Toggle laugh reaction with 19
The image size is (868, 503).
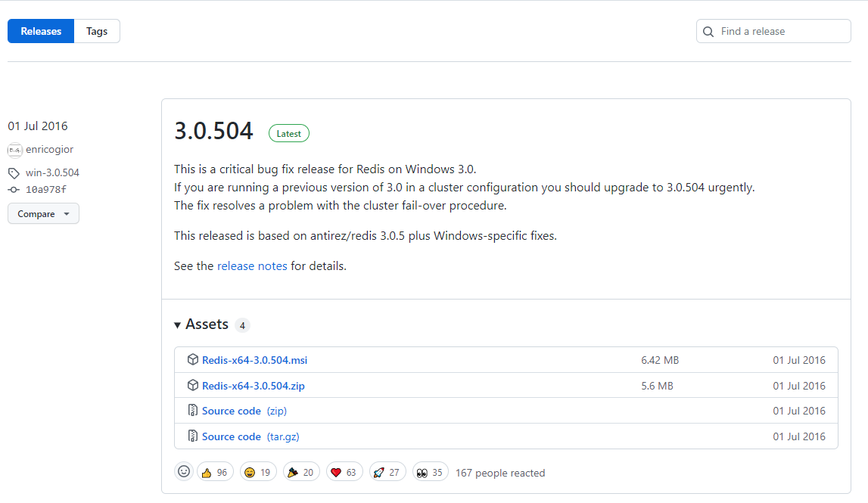click(258, 472)
